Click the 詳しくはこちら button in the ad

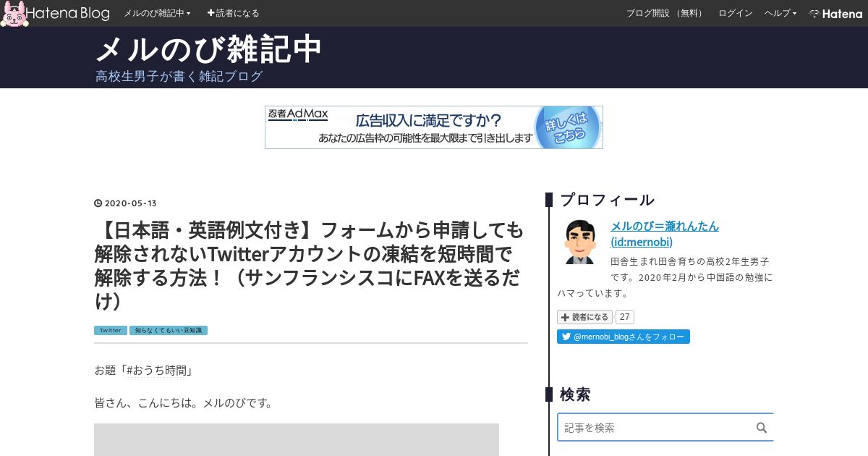[568, 127]
